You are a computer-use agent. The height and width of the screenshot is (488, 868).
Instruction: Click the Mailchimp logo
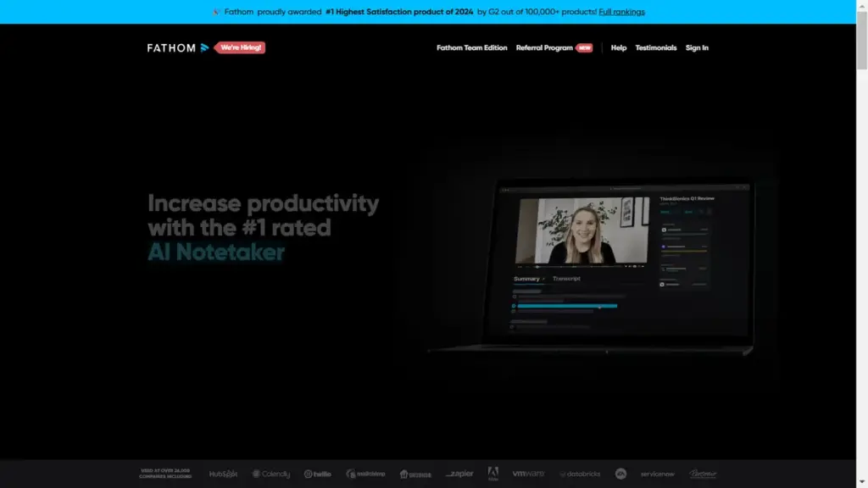[x=365, y=474]
